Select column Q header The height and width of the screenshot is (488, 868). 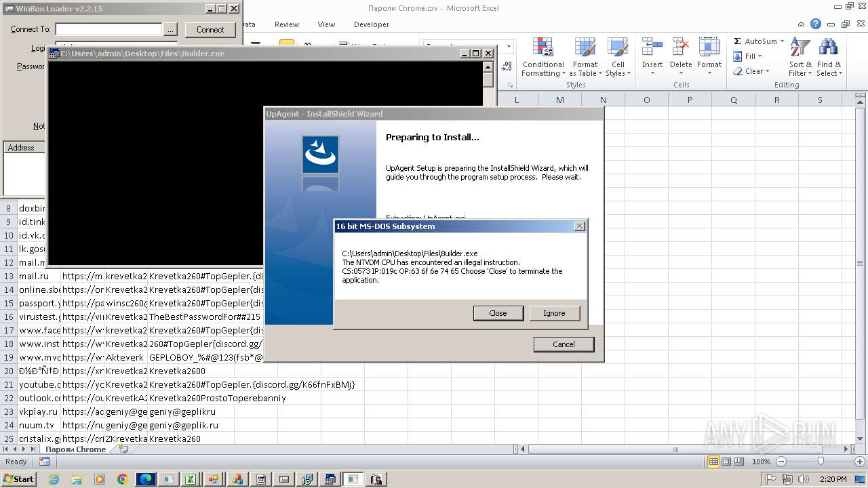coord(733,100)
